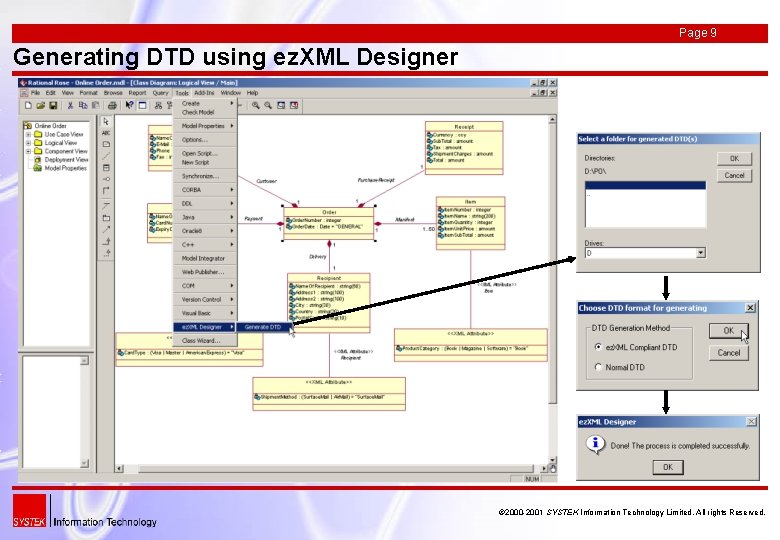This screenshot has height=540, width=780.
Task: Click the highlighted entry in Directories list
Action: pos(645,185)
